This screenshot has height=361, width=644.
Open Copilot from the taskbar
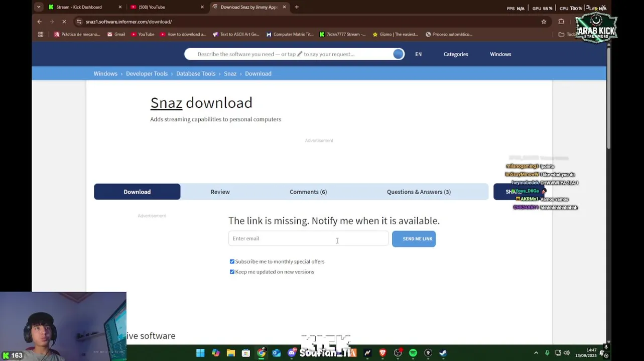(216, 353)
